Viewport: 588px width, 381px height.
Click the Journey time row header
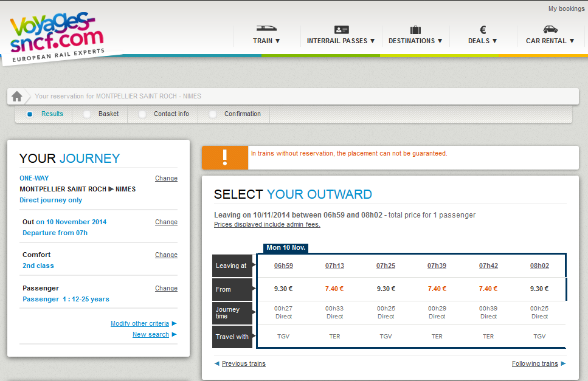point(232,313)
